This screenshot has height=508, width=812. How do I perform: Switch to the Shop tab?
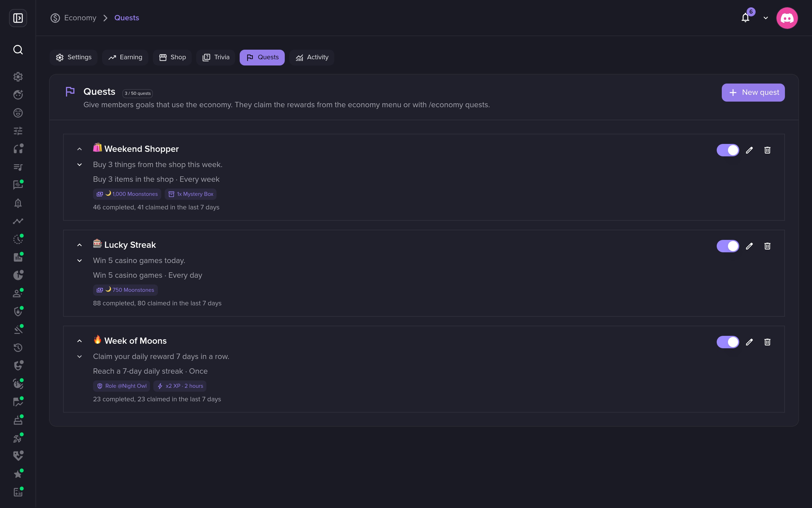pos(172,58)
